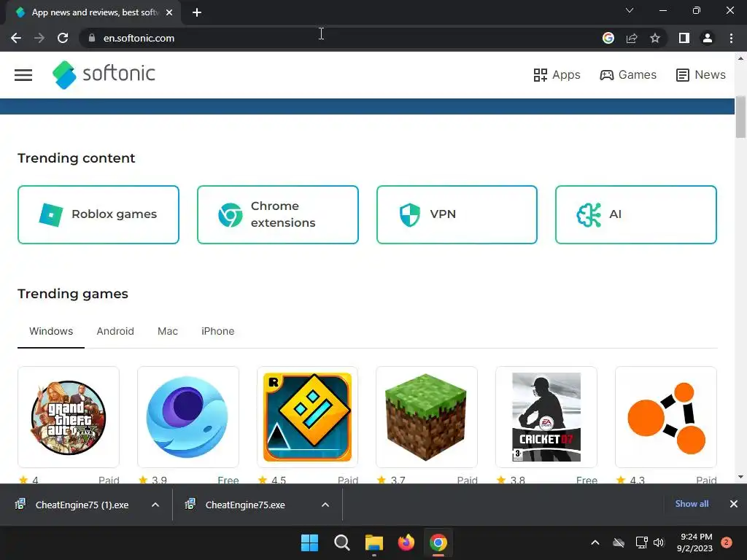Open Chrome profile menu
747x560 pixels.
[x=708, y=38]
